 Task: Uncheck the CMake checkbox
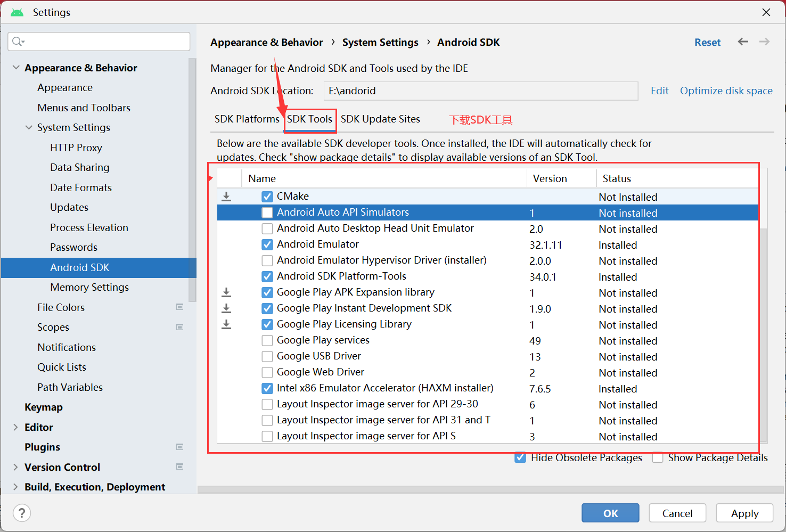[267, 197]
